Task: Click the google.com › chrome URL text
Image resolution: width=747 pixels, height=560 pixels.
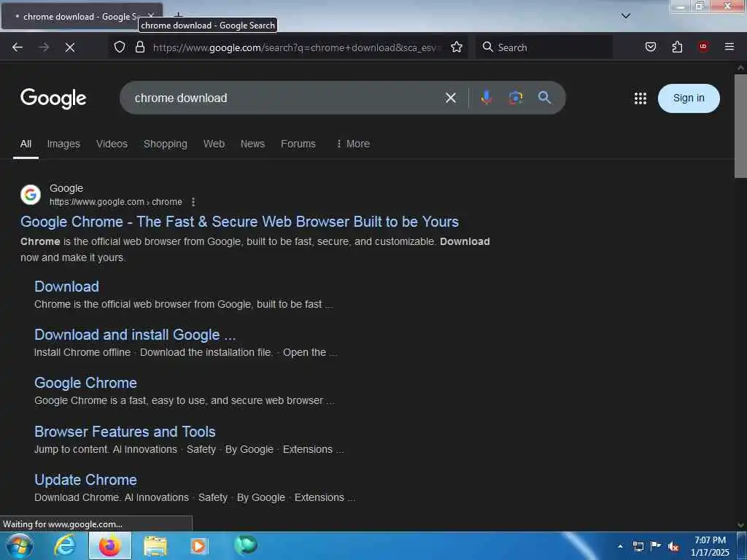Action: click(x=116, y=202)
